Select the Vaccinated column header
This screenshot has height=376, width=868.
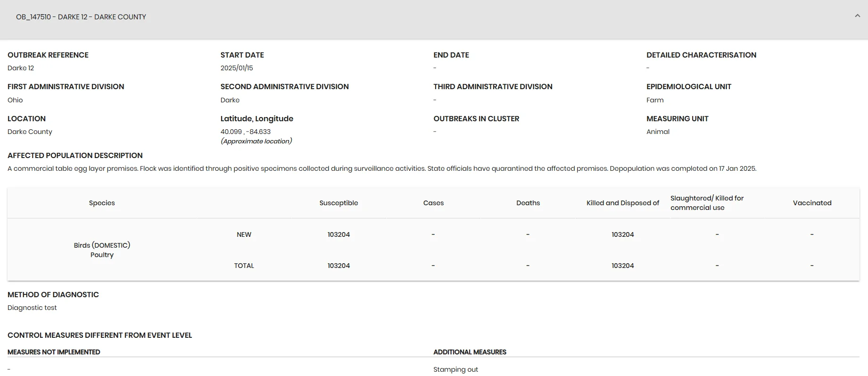(x=812, y=203)
